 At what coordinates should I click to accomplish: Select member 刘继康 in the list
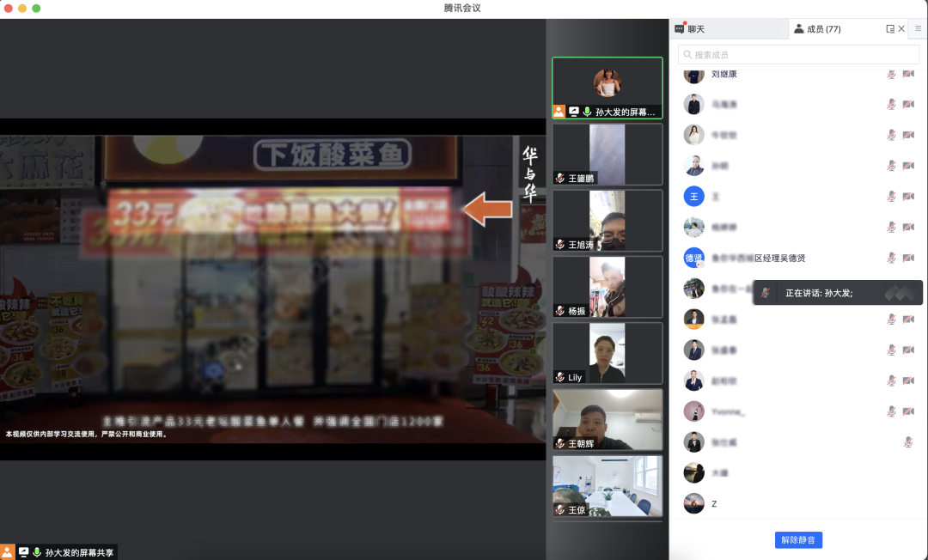(798, 74)
